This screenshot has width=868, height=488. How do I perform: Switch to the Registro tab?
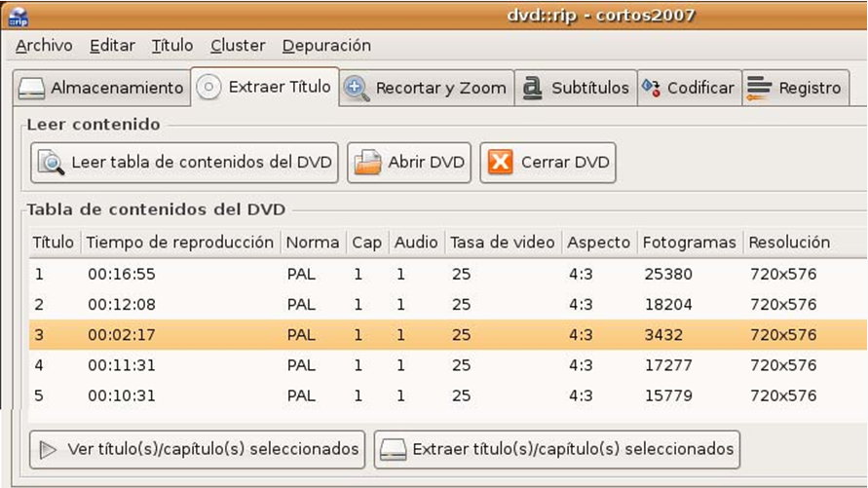[x=795, y=88]
